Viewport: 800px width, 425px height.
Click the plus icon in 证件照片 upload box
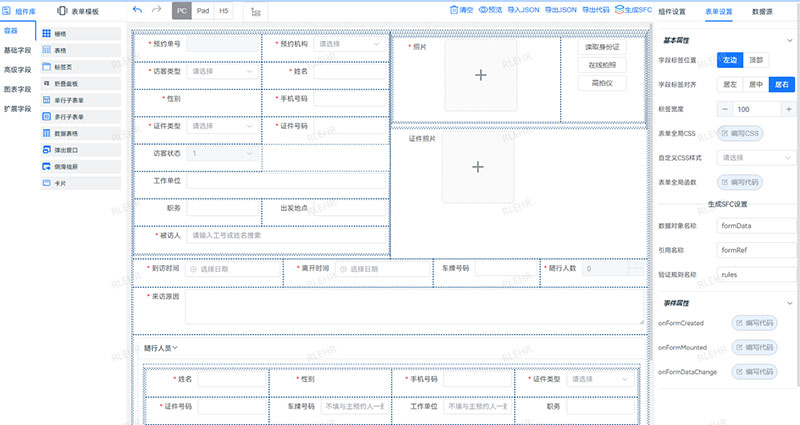(x=478, y=167)
